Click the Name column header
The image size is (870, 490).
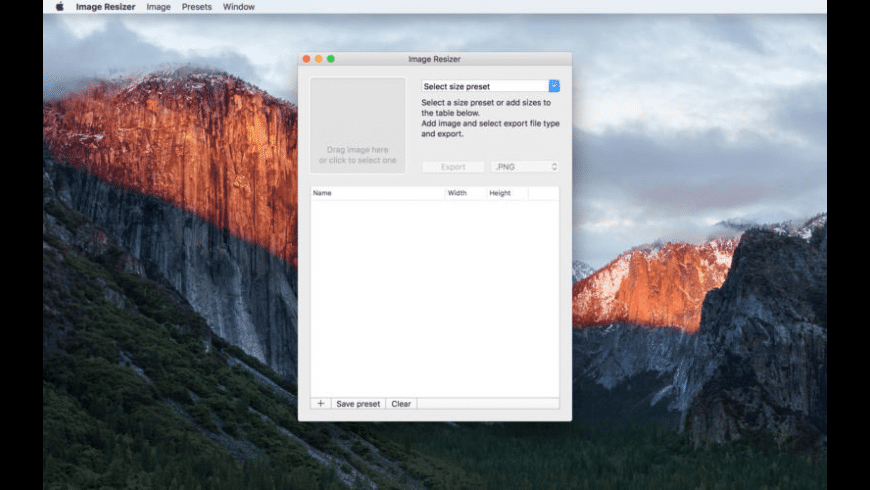[x=377, y=193]
